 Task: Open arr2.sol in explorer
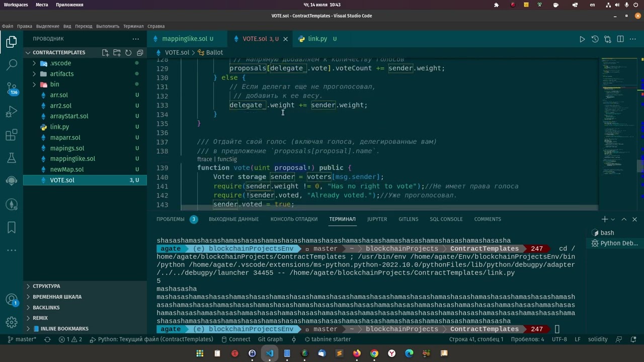tap(85, 106)
